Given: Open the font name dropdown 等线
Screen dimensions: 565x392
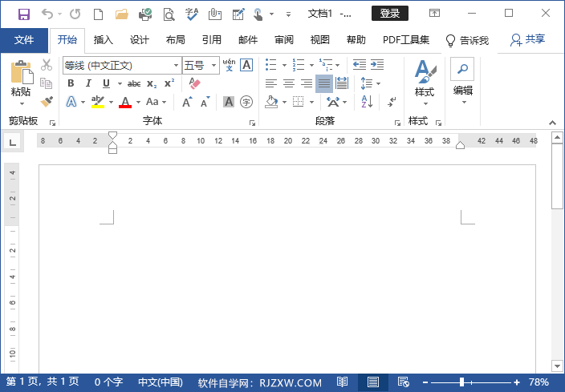Looking at the screenshot, I should [120, 65].
